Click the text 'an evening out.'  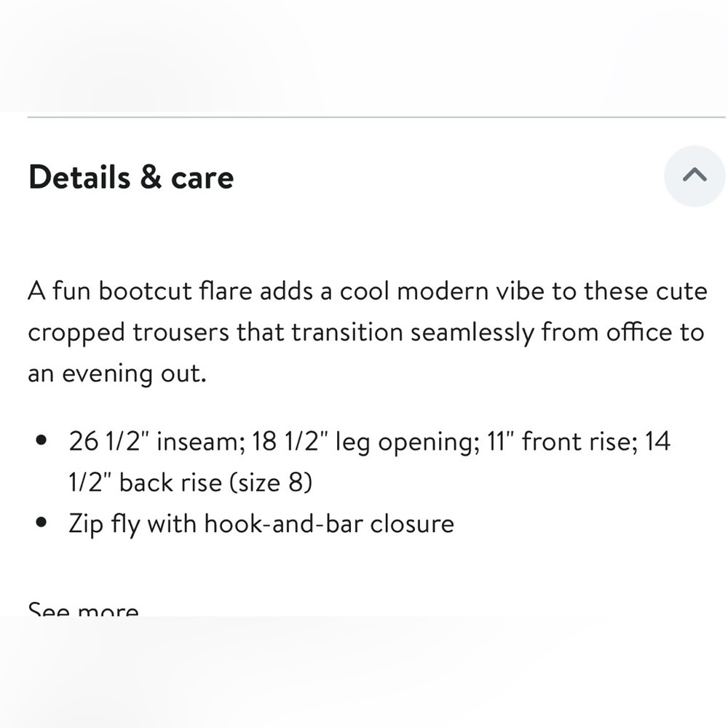point(117,373)
